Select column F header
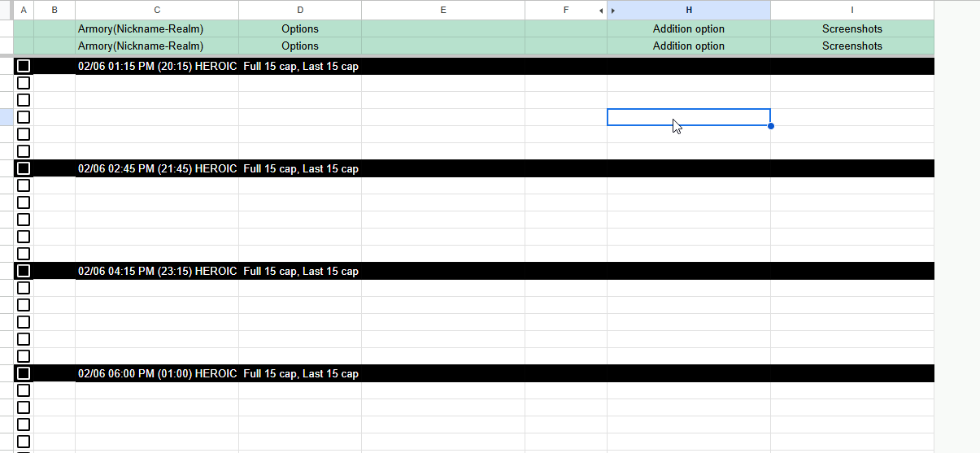This screenshot has width=980, height=453. click(566, 10)
